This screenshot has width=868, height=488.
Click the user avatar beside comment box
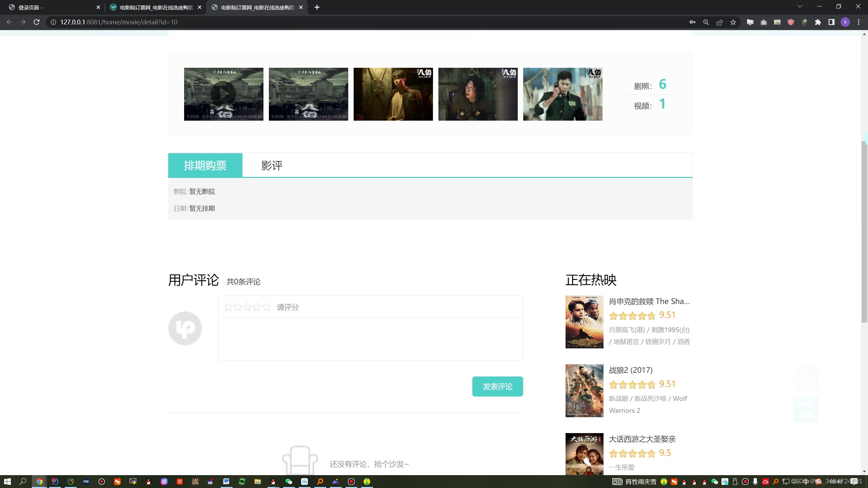[185, 328]
